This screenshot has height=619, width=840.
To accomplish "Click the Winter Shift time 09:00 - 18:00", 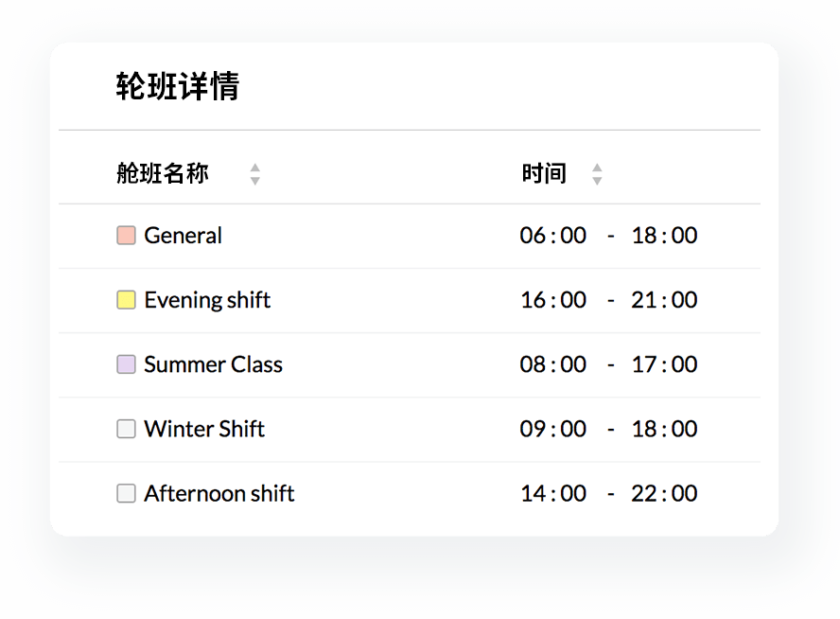I will pos(608,429).
